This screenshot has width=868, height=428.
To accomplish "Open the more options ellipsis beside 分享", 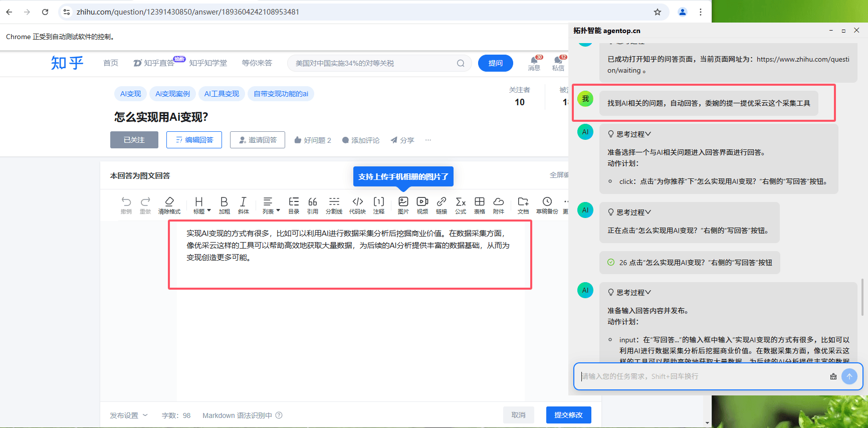I will pyautogui.click(x=428, y=140).
